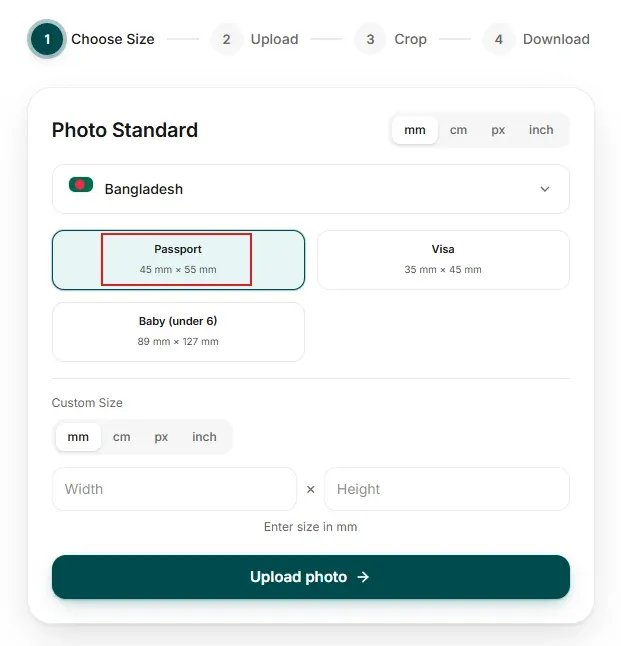Click the step 3 Crop circle
Screen dimensions: 621x646
370,39
